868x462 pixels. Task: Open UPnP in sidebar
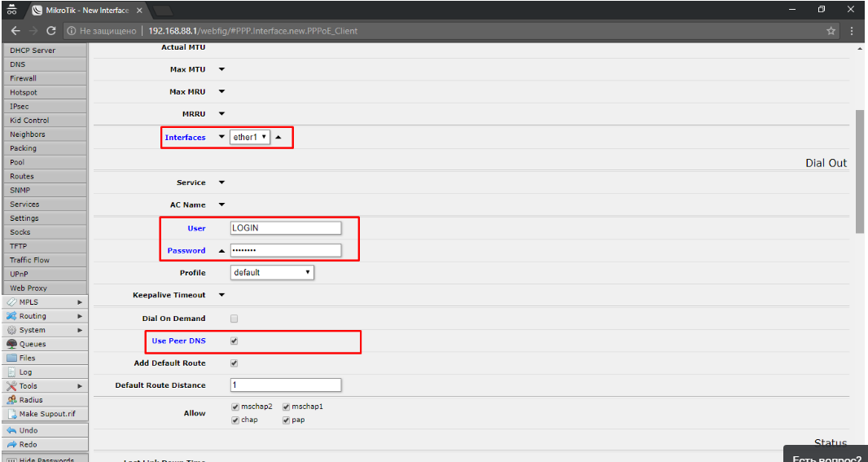pos(44,275)
